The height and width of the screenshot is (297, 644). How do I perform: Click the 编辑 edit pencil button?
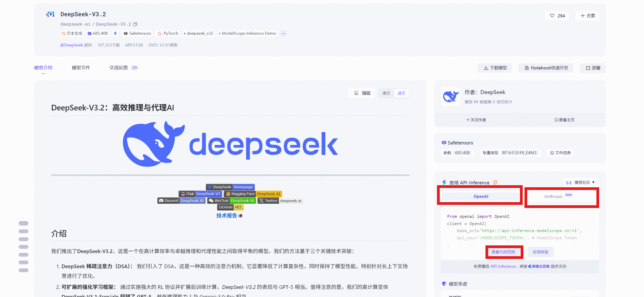362,93
